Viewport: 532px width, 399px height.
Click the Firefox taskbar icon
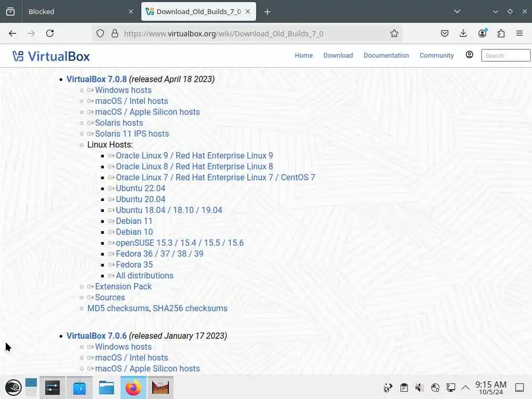click(134, 388)
